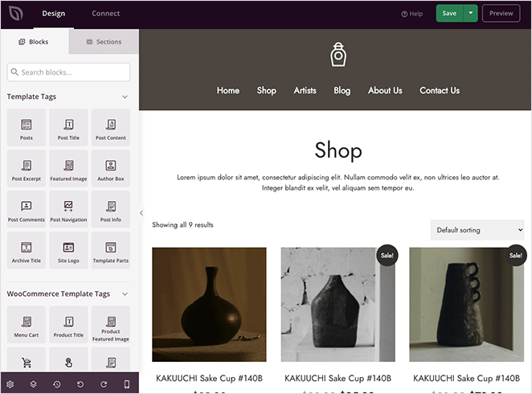
Task: Add the Posts block
Action: (27, 128)
